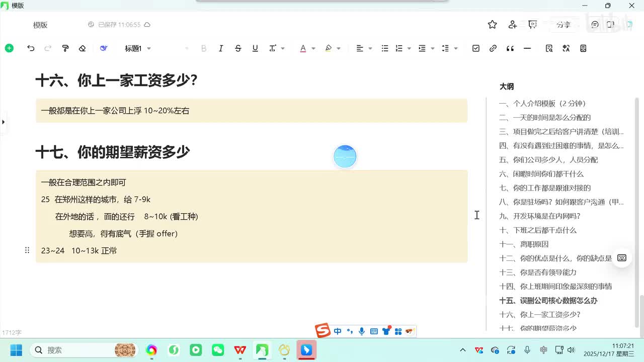Open WeChat from the taskbar

click(218, 350)
